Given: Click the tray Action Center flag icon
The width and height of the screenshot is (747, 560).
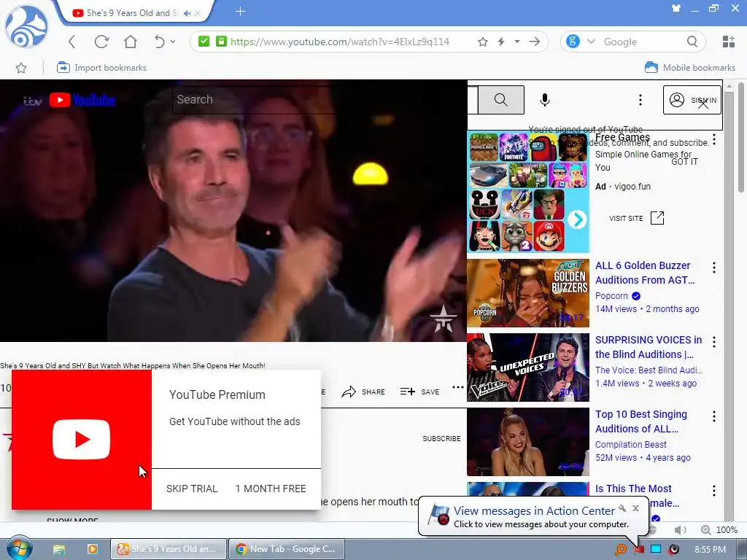Looking at the screenshot, I should pyautogui.click(x=638, y=550).
